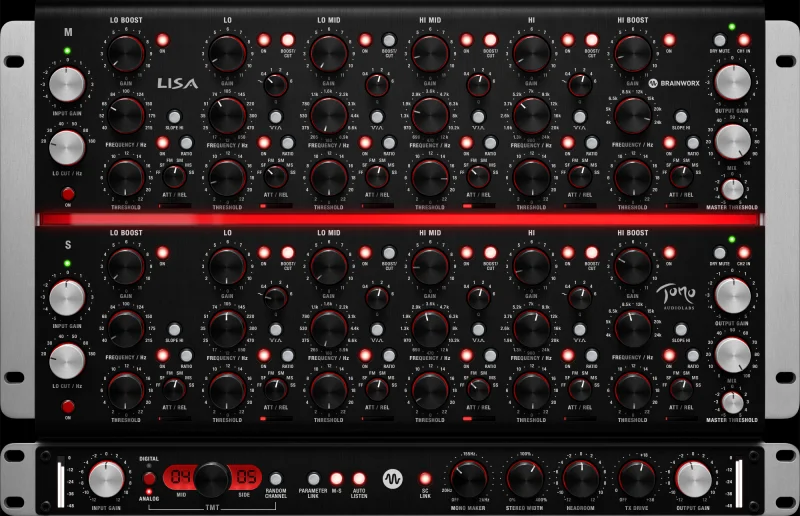Screen dimensions: 800x516
Task: Click the TMT channel selector knob
Action: (212, 479)
